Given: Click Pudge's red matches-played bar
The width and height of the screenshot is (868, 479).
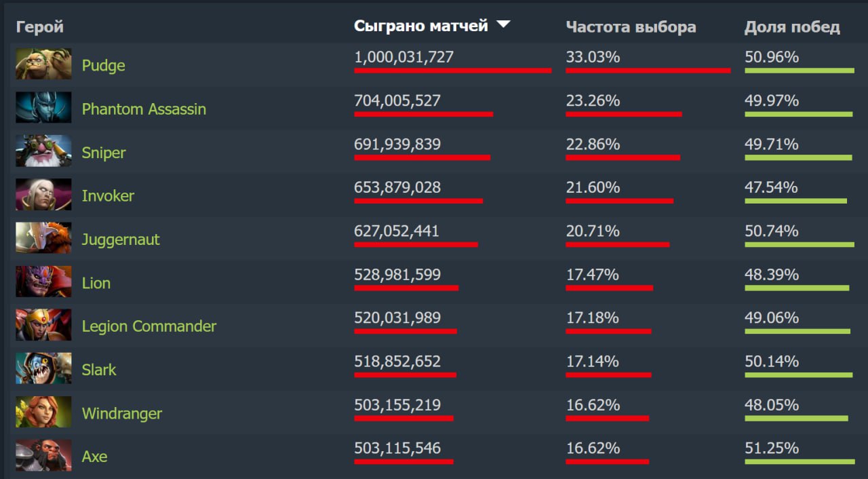Looking at the screenshot, I should pos(452,71).
